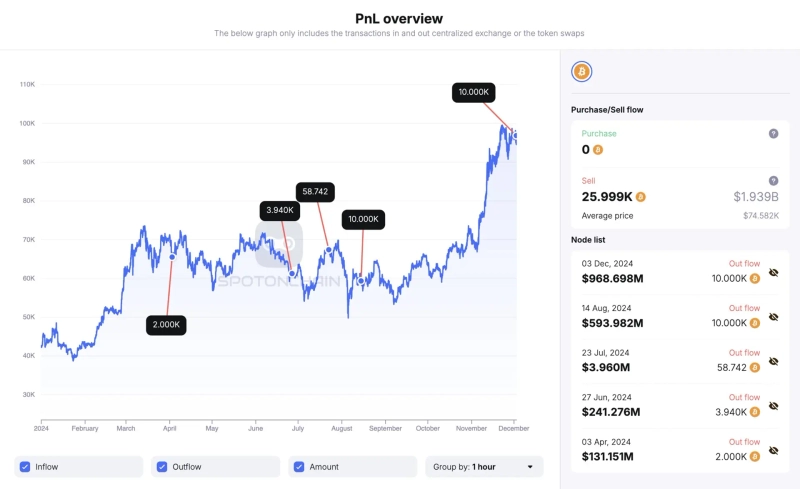This screenshot has width=800, height=489.
Task: Click the Bitcoin icon next to Purchase 0
Action: (598, 150)
